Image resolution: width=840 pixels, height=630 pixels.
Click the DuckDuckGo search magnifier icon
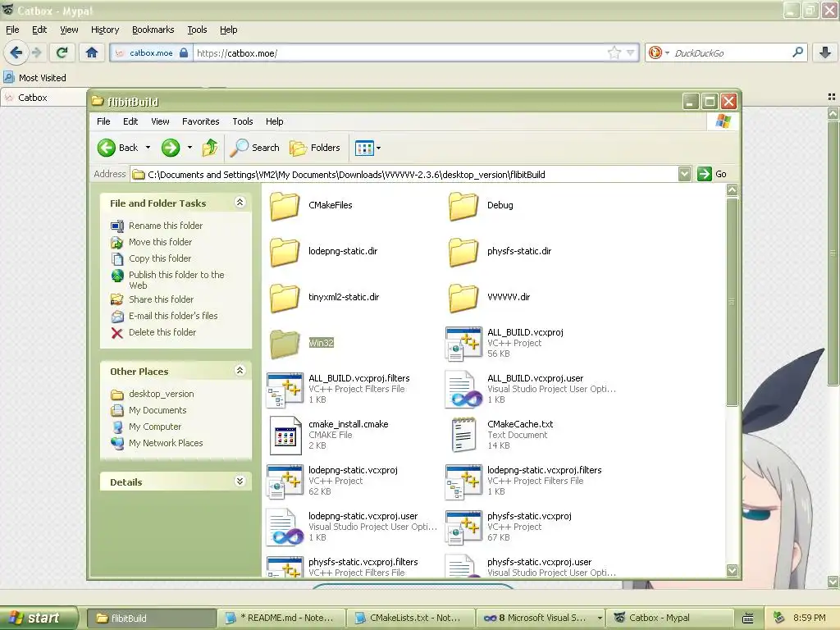coord(797,52)
